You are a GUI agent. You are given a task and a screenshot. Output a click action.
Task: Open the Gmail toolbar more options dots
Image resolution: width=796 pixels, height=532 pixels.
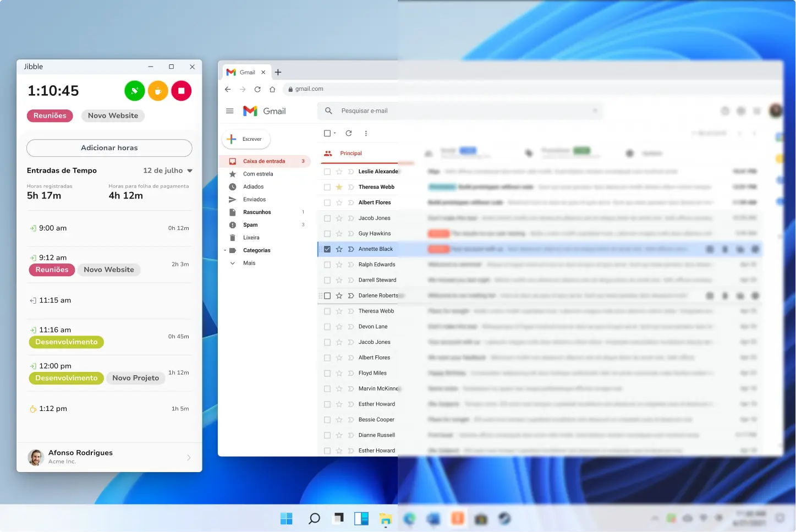tap(366, 133)
